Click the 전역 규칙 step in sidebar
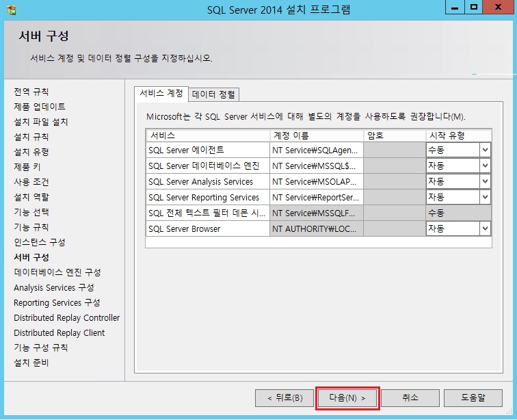Viewport: 517px width, 420px height. point(31,92)
